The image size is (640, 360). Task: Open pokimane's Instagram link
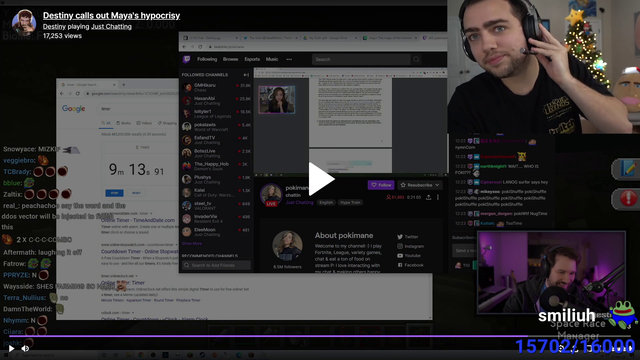tap(410, 246)
